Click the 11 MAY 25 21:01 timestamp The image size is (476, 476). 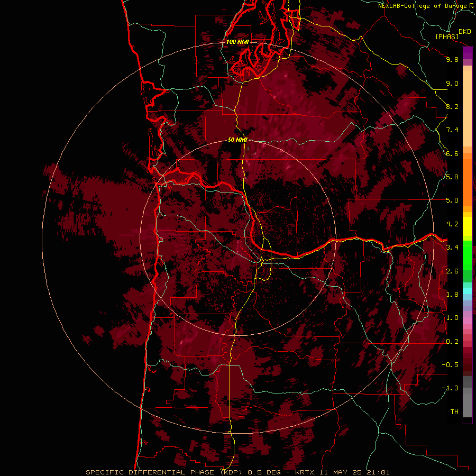(x=354, y=472)
